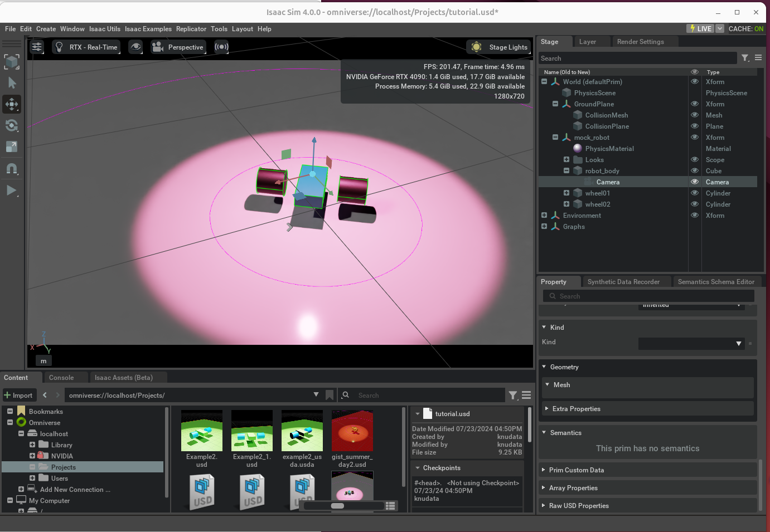The height and width of the screenshot is (532, 770).
Task: Open content browser options menu
Action: coord(526,395)
